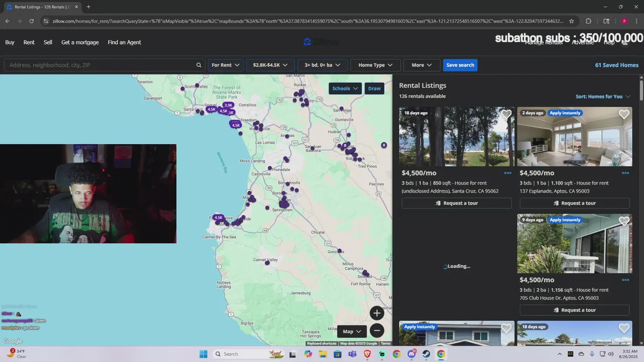
Task: Favorite the 705 Club House Dr heart
Action: [x=624, y=221]
